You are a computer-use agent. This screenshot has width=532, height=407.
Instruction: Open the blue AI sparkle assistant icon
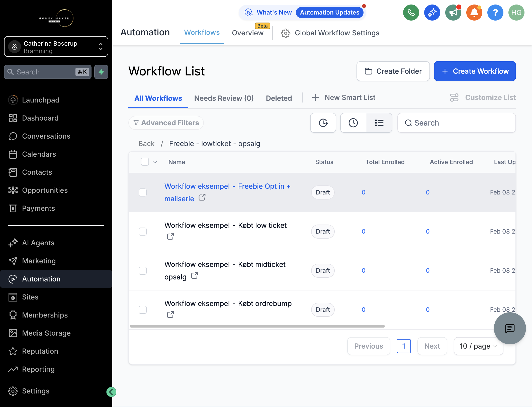pos(432,13)
